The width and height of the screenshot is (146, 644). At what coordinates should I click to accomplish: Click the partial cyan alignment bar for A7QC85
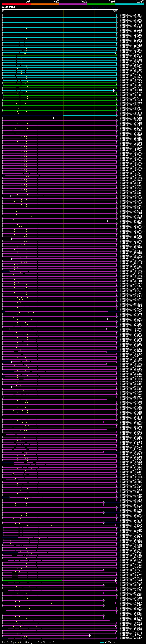[90, 115]
